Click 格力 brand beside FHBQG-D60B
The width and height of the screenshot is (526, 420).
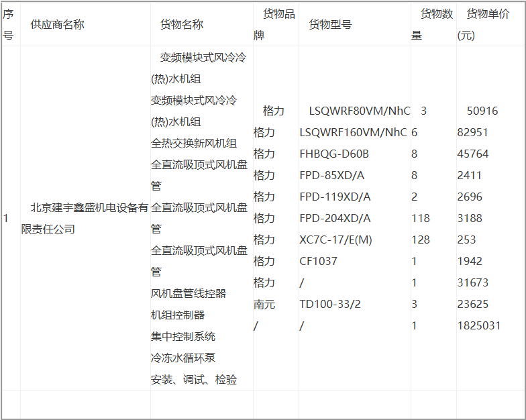point(264,154)
